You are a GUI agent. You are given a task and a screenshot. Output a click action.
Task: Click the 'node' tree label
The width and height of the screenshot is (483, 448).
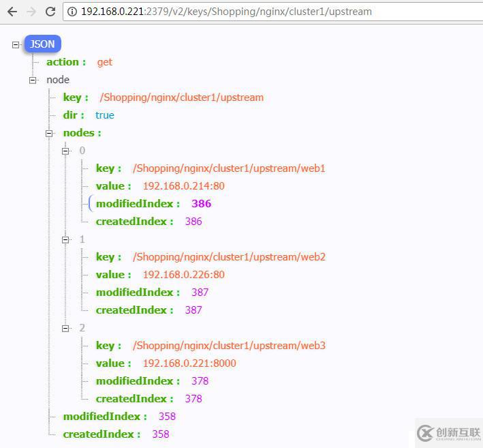click(58, 80)
